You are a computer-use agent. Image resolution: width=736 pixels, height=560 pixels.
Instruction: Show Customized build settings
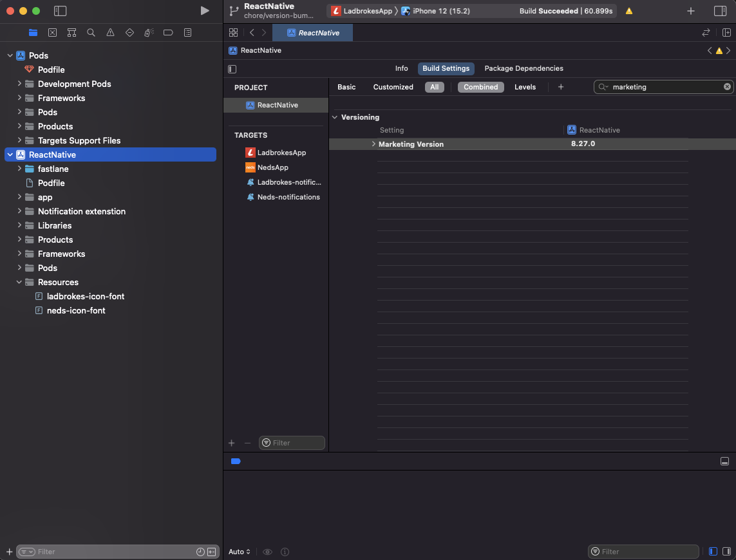(x=393, y=87)
